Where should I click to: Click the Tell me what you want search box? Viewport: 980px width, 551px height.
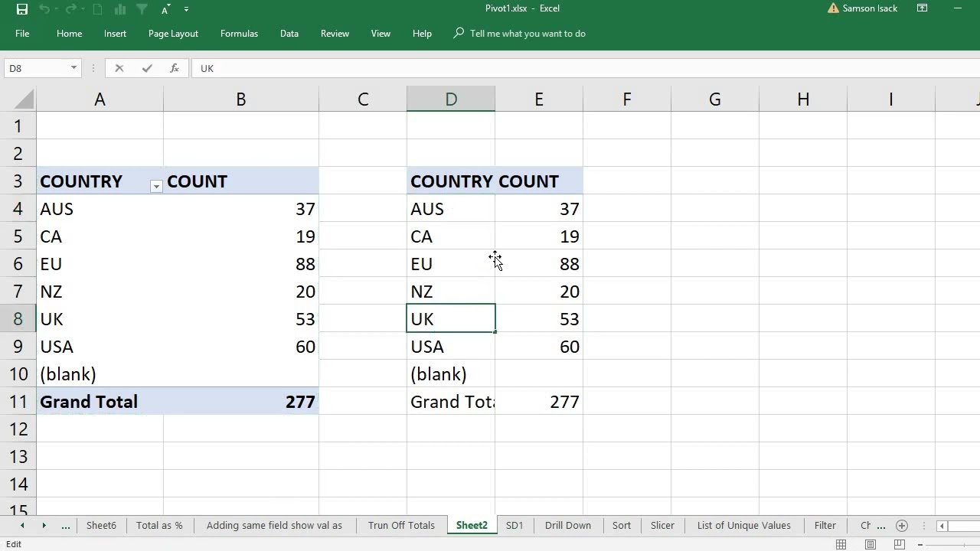click(528, 34)
